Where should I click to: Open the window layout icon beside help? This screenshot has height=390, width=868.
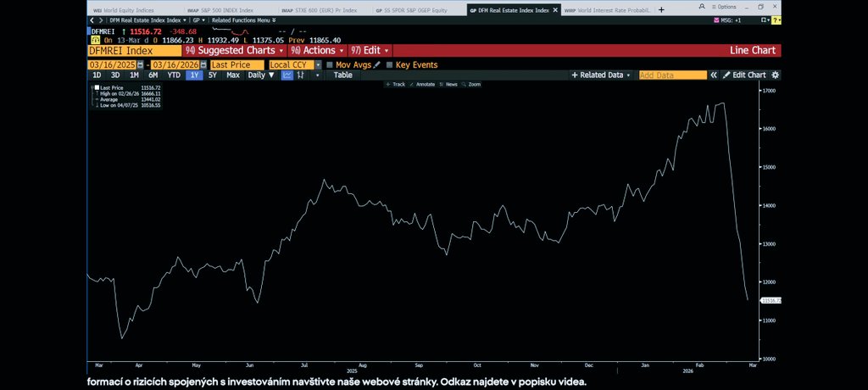click(x=765, y=20)
